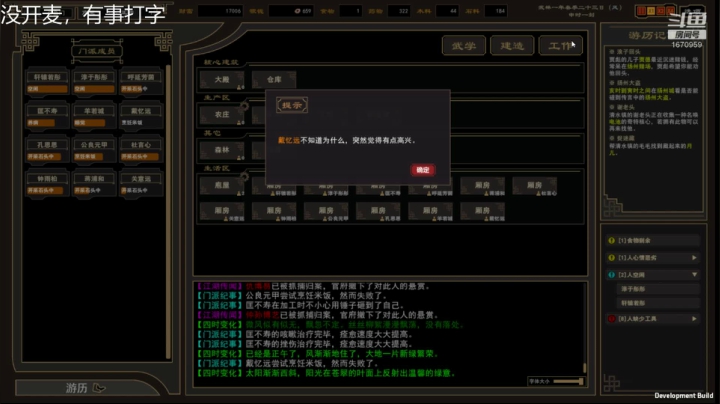Open the 工作 tab
Viewport: 720px width, 404px height.
560,46
